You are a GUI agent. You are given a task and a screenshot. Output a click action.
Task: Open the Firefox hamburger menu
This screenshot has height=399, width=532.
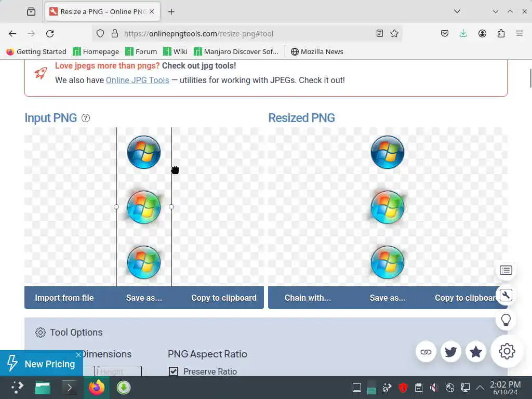(520, 33)
